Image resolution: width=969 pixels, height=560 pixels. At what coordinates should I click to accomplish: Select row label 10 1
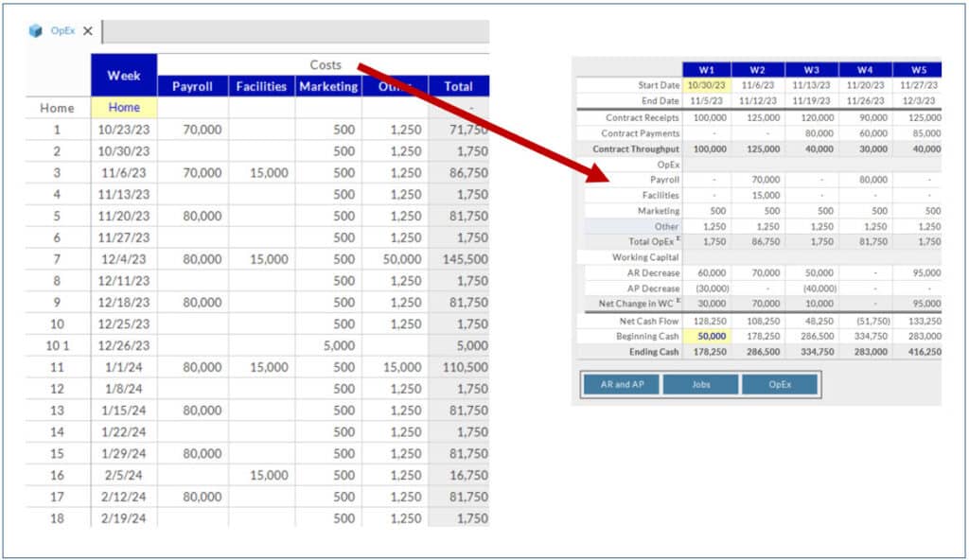[x=58, y=346]
